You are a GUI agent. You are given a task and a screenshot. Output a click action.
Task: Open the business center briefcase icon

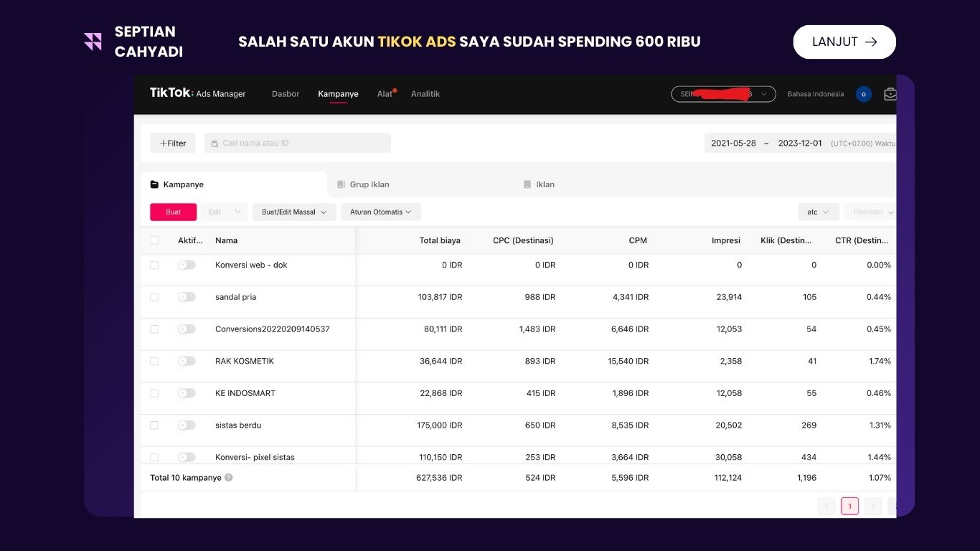click(x=890, y=93)
